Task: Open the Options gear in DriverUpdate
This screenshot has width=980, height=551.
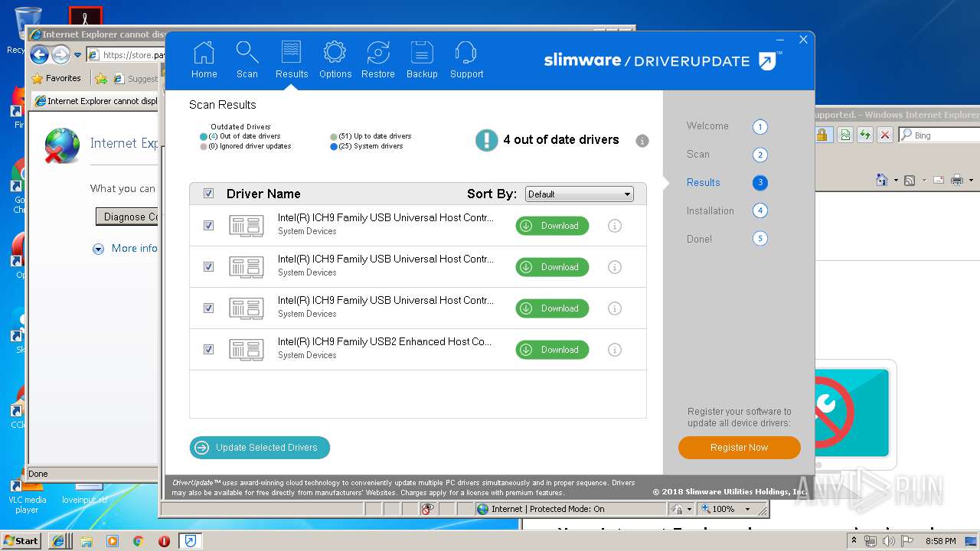Action: pyautogui.click(x=335, y=60)
